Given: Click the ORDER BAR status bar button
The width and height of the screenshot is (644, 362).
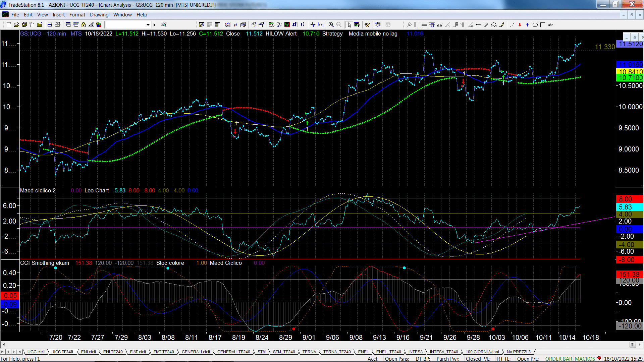Looking at the screenshot, I should 559,359.
